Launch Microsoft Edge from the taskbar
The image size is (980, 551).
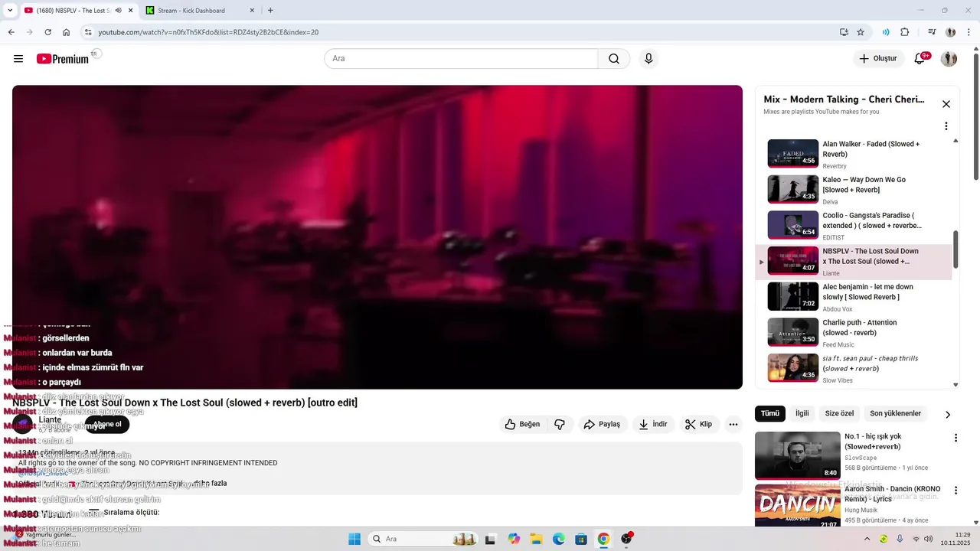pyautogui.click(x=559, y=539)
